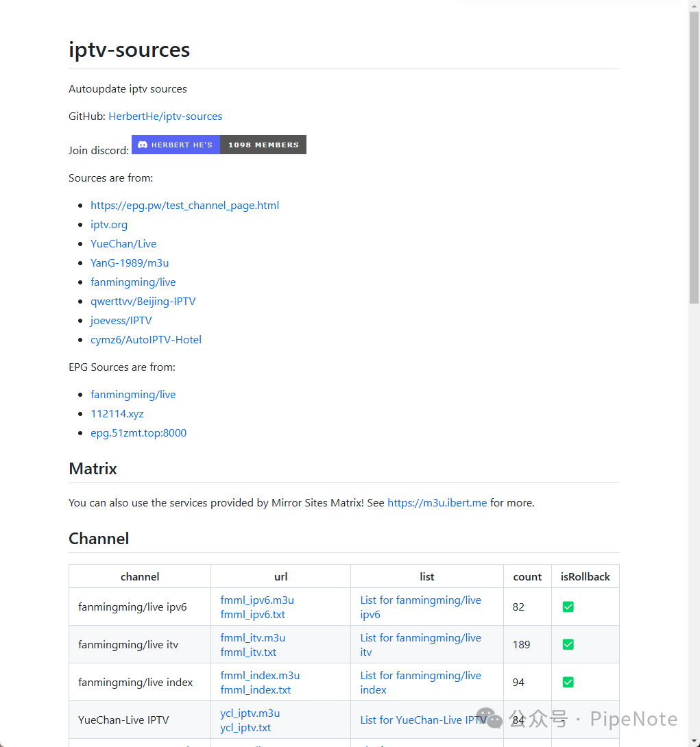Open the epg.pw test channel page link
The height and width of the screenshot is (747, 700).
pos(184,205)
